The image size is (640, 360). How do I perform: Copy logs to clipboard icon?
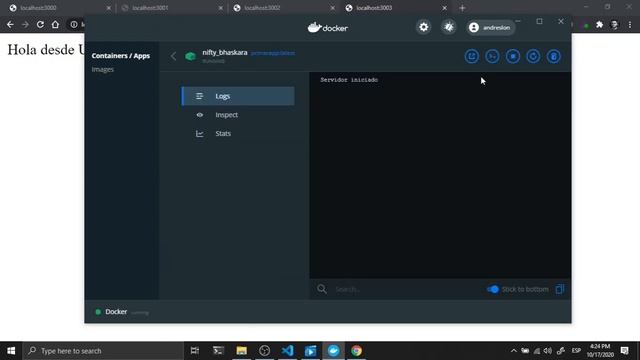560,289
